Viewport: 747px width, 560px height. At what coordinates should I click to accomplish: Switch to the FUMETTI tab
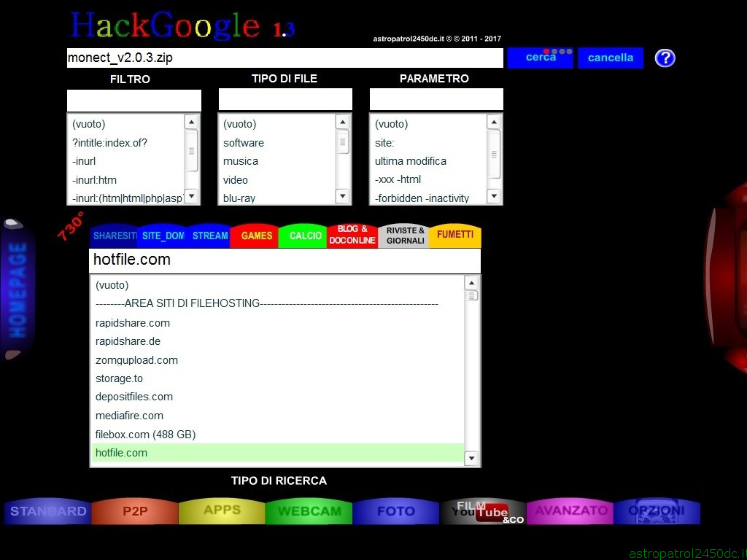[x=455, y=236]
